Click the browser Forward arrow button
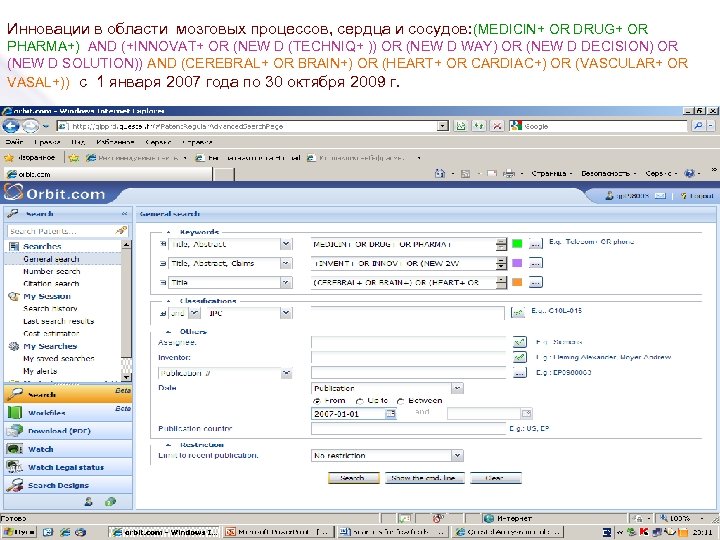720x540 pixels. (30, 126)
